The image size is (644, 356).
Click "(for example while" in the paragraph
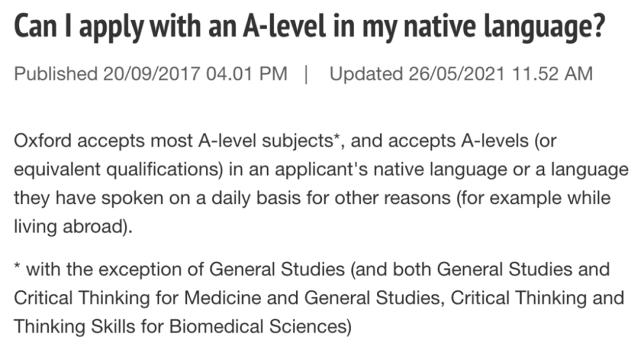coord(534,199)
